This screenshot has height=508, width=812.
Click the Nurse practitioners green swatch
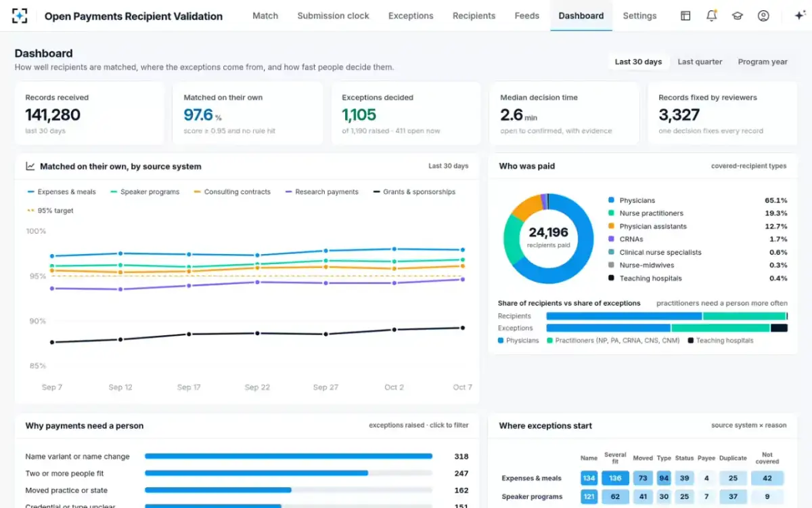tap(611, 213)
